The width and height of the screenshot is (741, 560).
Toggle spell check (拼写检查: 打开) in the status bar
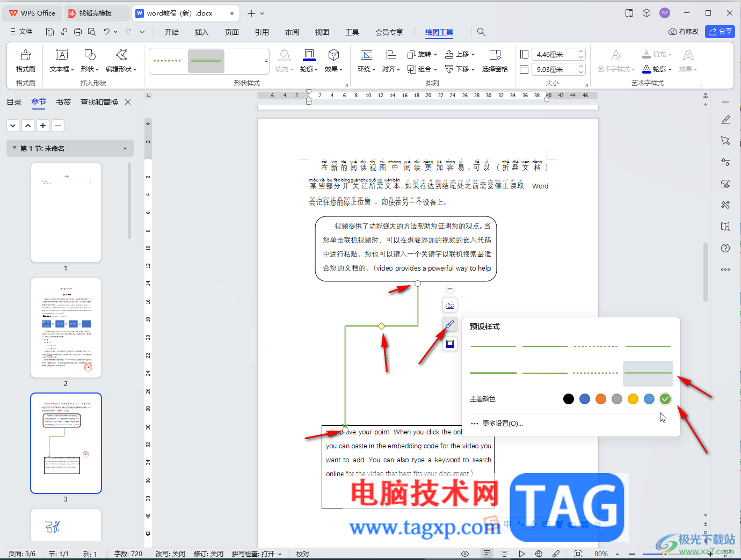[257, 554]
